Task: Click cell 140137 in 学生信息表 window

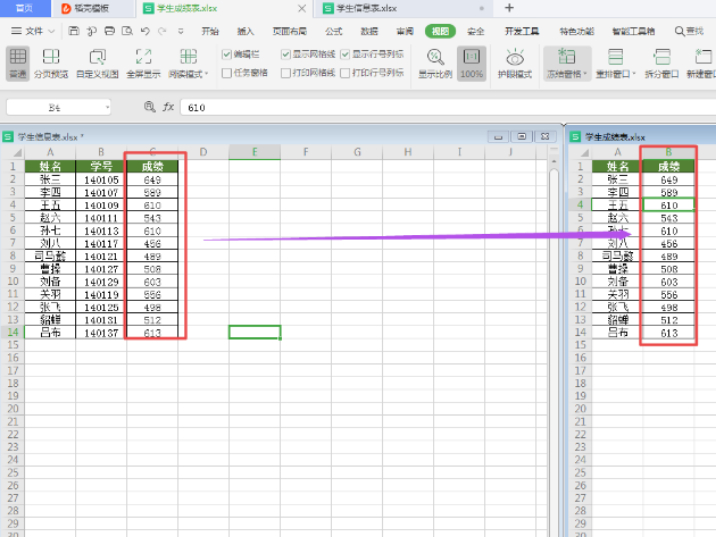Action: click(x=101, y=333)
